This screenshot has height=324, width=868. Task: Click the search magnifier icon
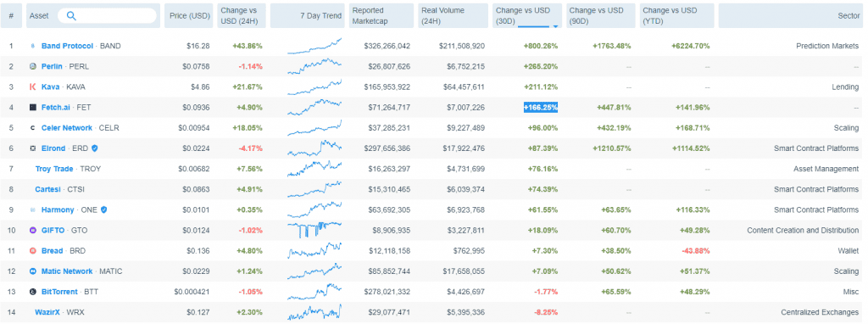pyautogui.click(x=71, y=15)
